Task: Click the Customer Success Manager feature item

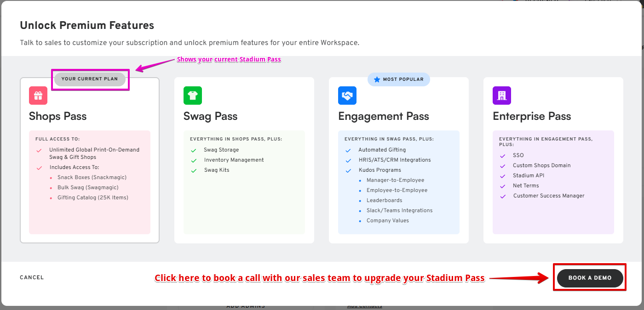Action: 549,196
